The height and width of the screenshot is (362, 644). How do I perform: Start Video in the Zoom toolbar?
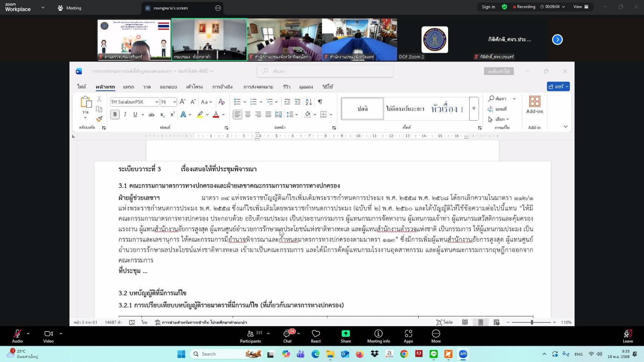click(48, 335)
